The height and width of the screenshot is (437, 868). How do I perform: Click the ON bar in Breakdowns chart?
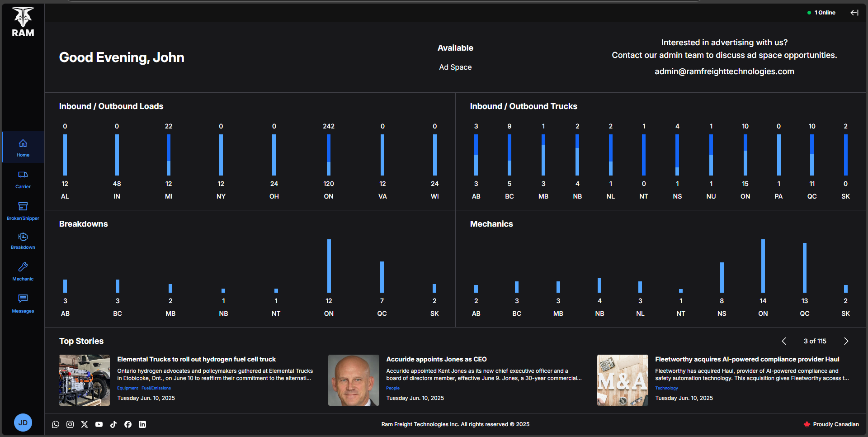click(329, 266)
